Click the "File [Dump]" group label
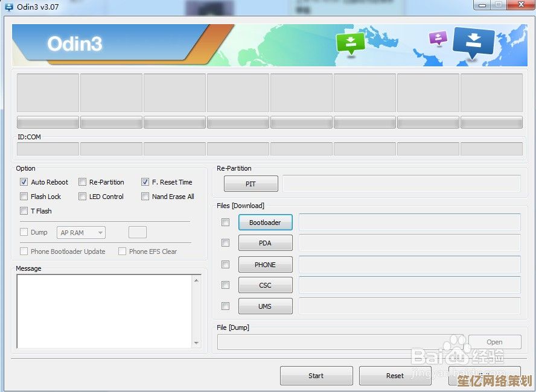536x392 pixels. [233, 327]
